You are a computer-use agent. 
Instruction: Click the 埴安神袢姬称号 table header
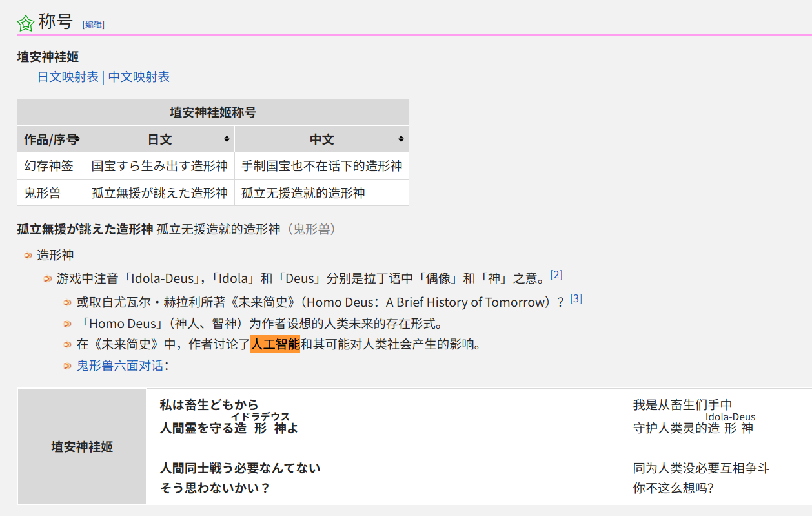click(213, 112)
